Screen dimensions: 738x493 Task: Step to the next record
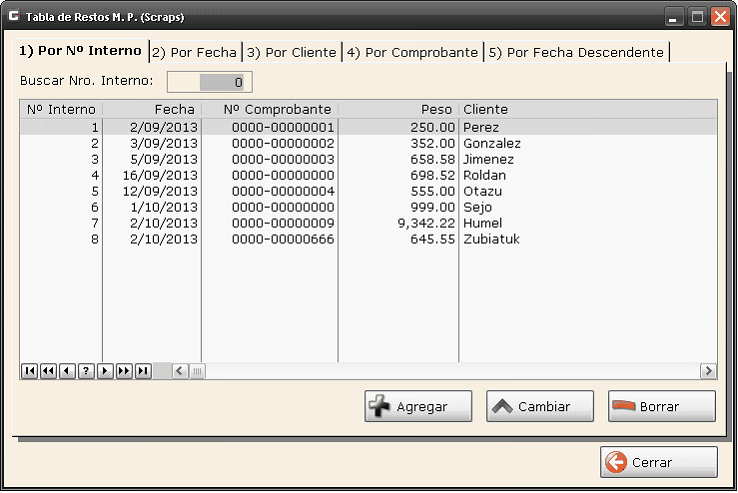105,371
